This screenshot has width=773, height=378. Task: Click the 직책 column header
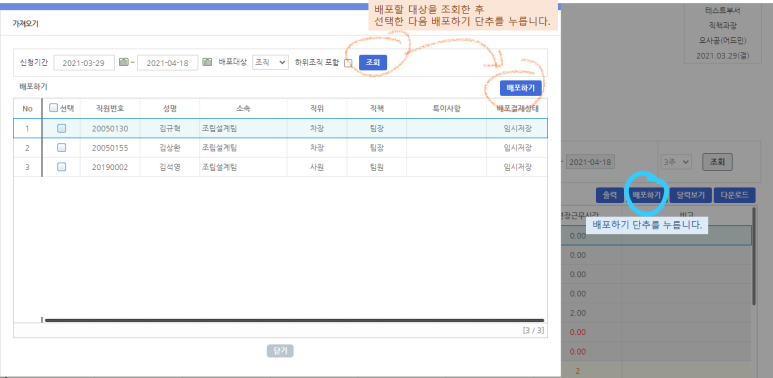click(377, 108)
